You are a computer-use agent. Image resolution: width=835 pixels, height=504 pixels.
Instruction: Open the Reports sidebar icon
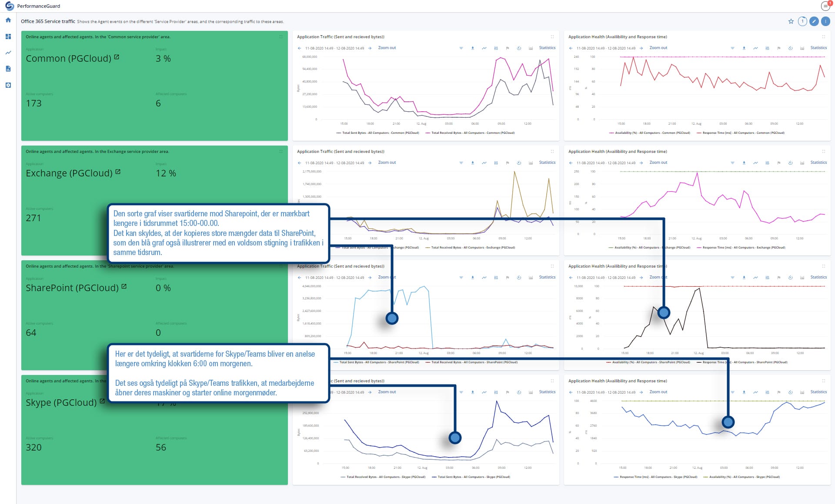pyautogui.click(x=8, y=69)
